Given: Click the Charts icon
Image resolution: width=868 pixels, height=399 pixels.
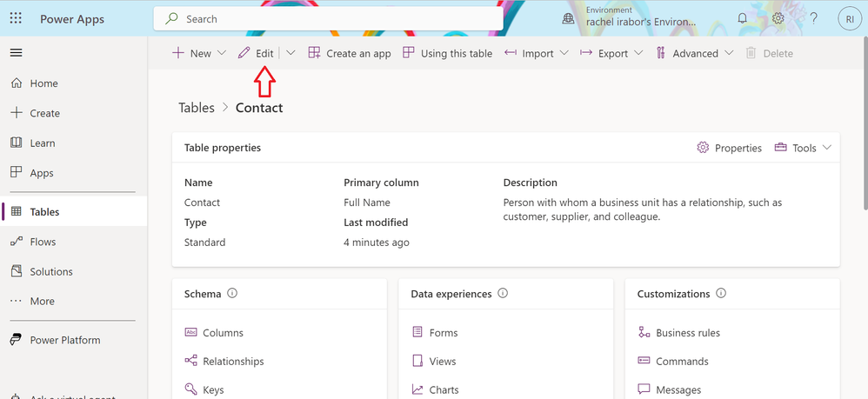Looking at the screenshot, I should coord(417,389).
